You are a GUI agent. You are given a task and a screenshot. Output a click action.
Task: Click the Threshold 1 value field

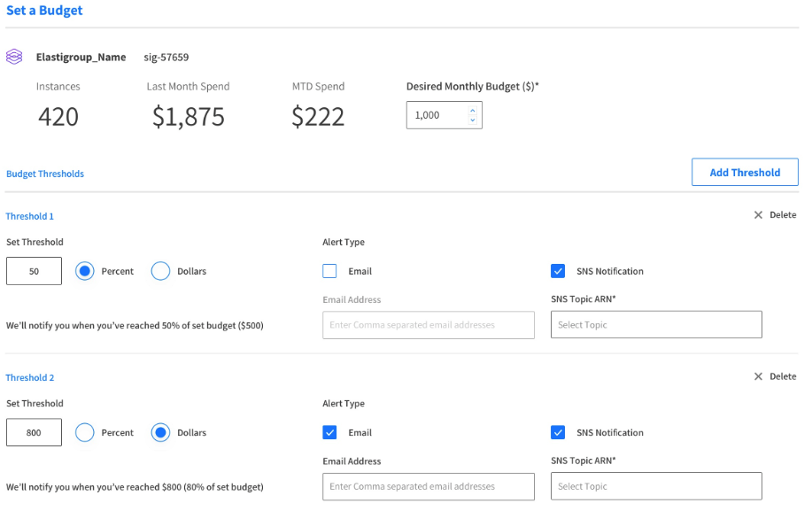34,271
